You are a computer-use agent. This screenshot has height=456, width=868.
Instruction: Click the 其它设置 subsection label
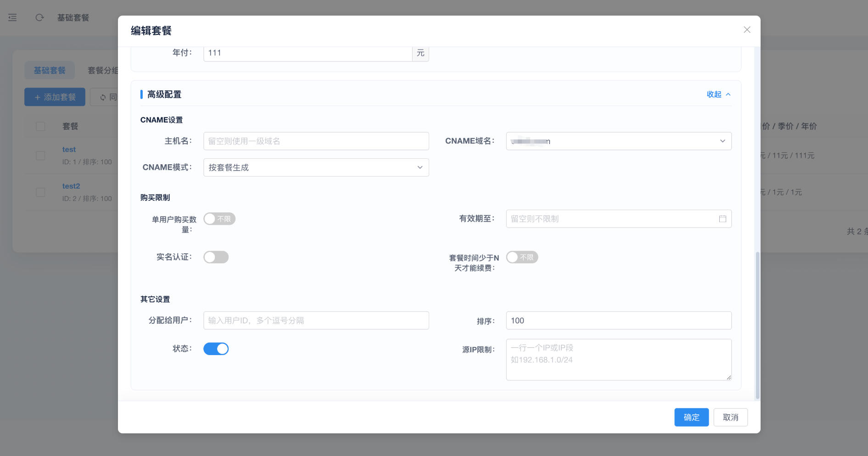(155, 299)
